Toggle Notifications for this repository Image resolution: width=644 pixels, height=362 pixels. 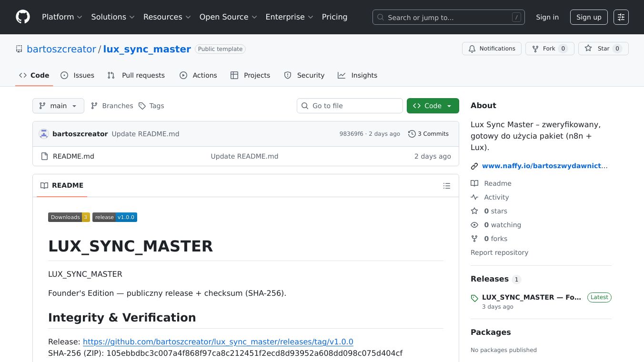(x=492, y=49)
